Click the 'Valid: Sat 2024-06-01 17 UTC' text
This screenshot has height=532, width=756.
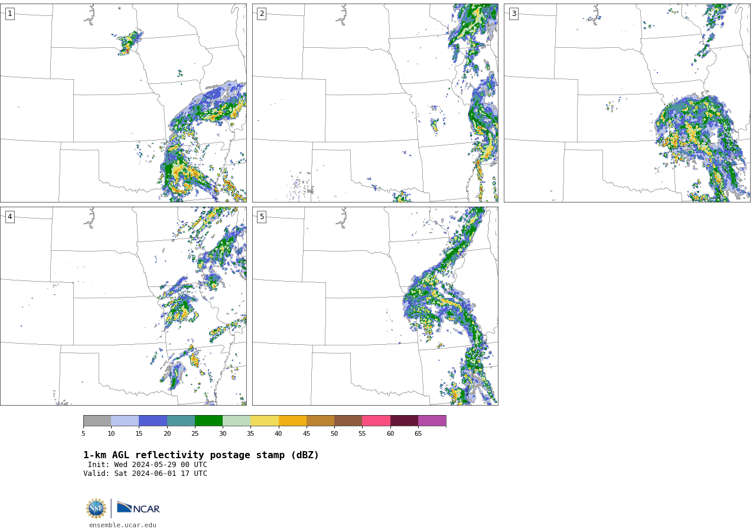pos(145,474)
